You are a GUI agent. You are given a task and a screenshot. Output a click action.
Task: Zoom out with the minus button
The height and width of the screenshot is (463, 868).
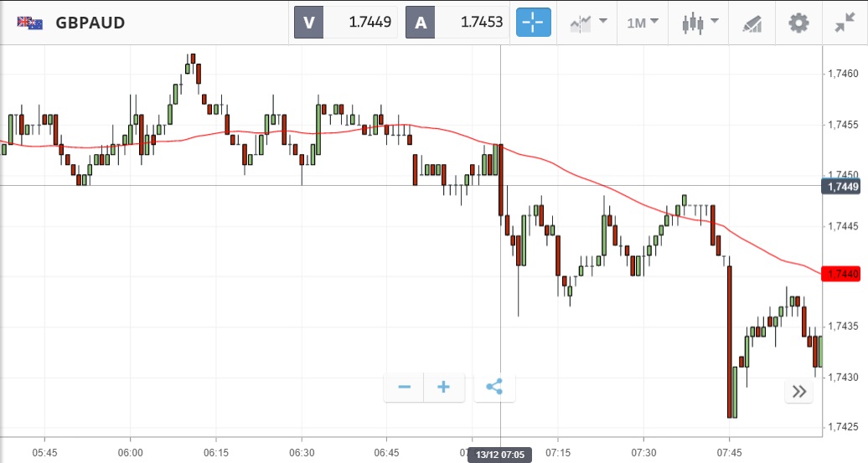[404, 387]
